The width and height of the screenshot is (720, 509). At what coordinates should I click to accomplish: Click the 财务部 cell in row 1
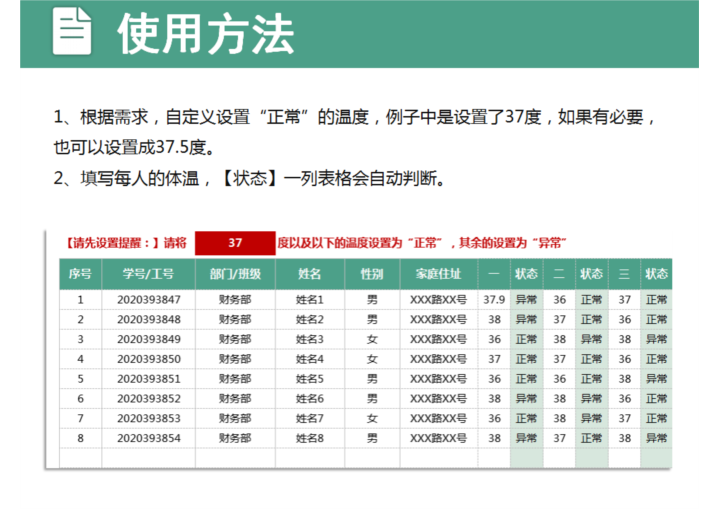[235, 299]
